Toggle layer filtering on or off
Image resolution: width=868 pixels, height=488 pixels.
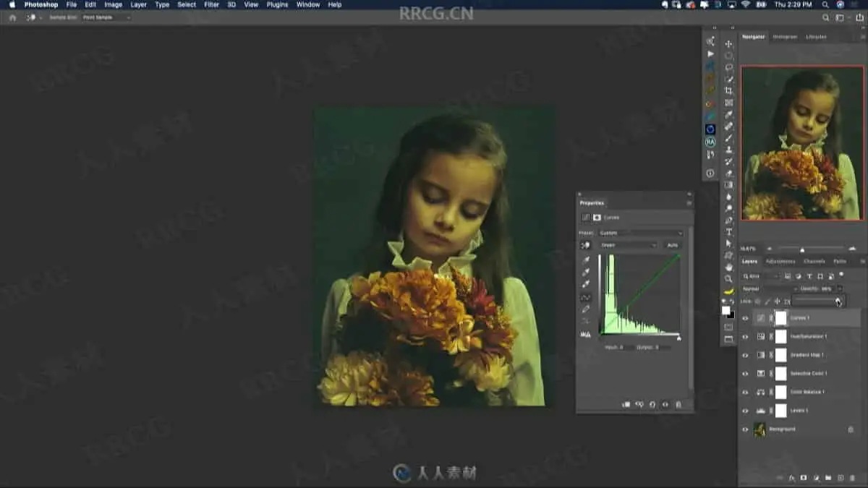pyautogui.click(x=841, y=275)
